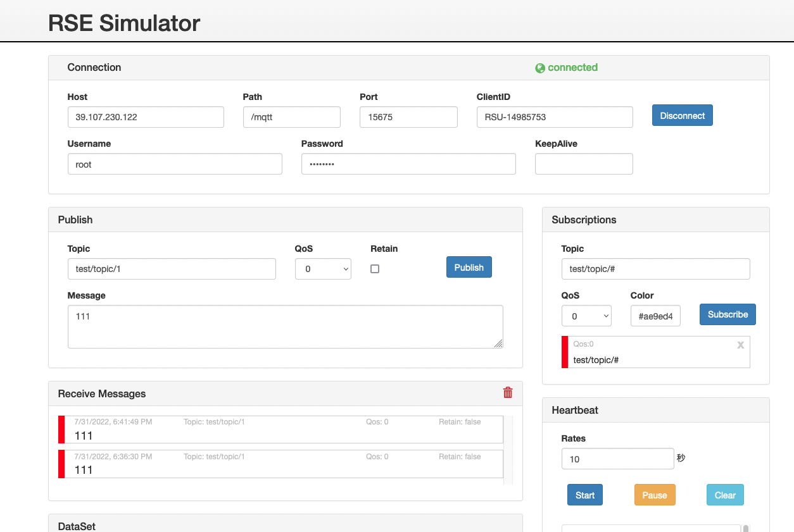The width and height of the screenshot is (794, 532).
Task: Open the QoS dropdown under Subscriptions
Action: coord(586,316)
